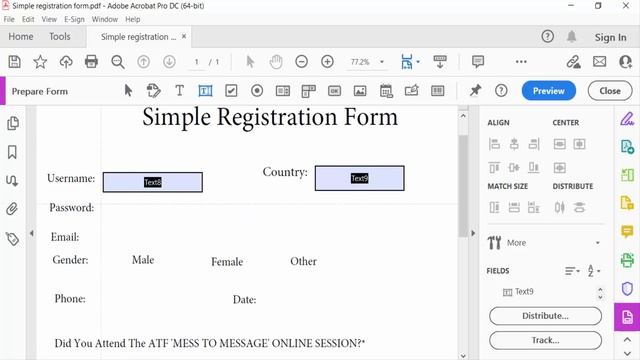
Task: Activate the Hand pan tool
Action: 276,62
